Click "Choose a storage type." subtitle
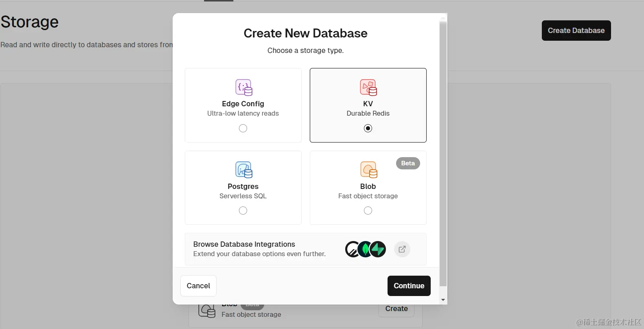This screenshot has width=644, height=329. tap(306, 50)
